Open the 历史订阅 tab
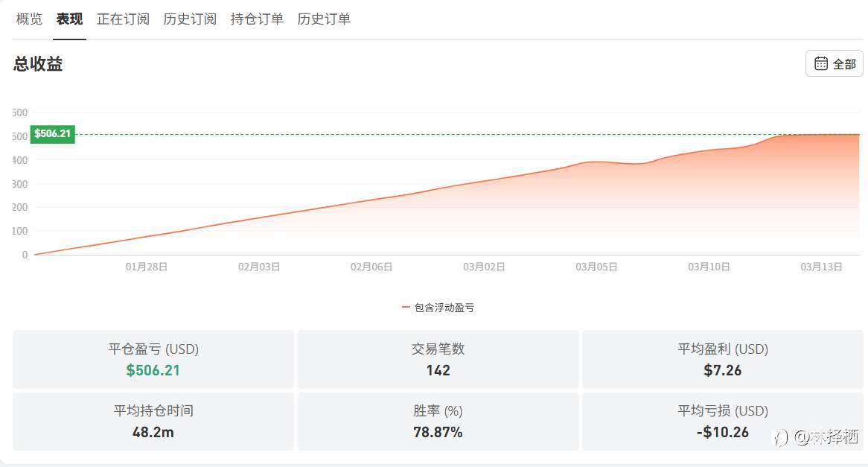 click(190, 19)
